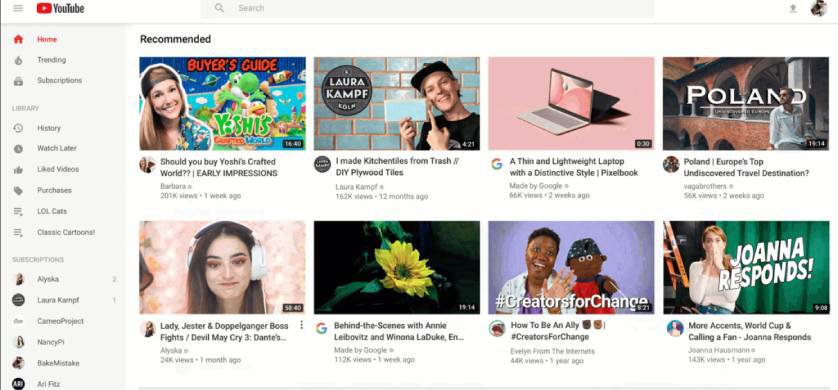
Task: Click the Home house icon
Action: click(18, 39)
